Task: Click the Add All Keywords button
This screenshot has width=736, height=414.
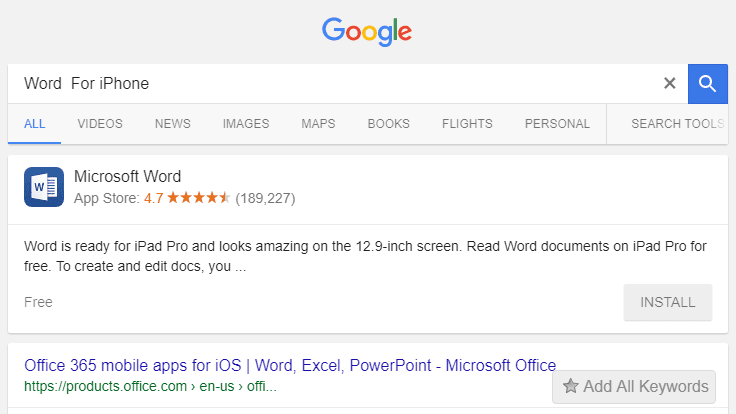Action: point(633,386)
